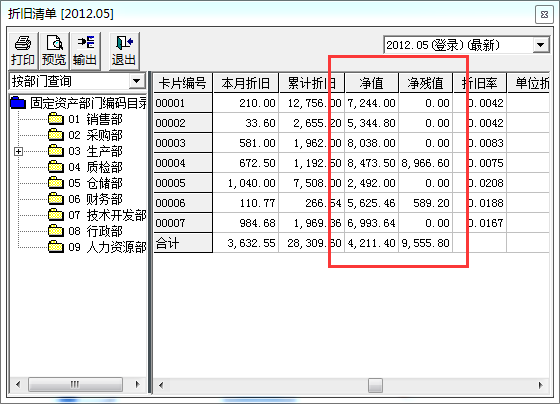Expand the 03 生产部 tree node
Image resolution: width=560 pixels, height=404 pixels.
(x=18, y=151)
